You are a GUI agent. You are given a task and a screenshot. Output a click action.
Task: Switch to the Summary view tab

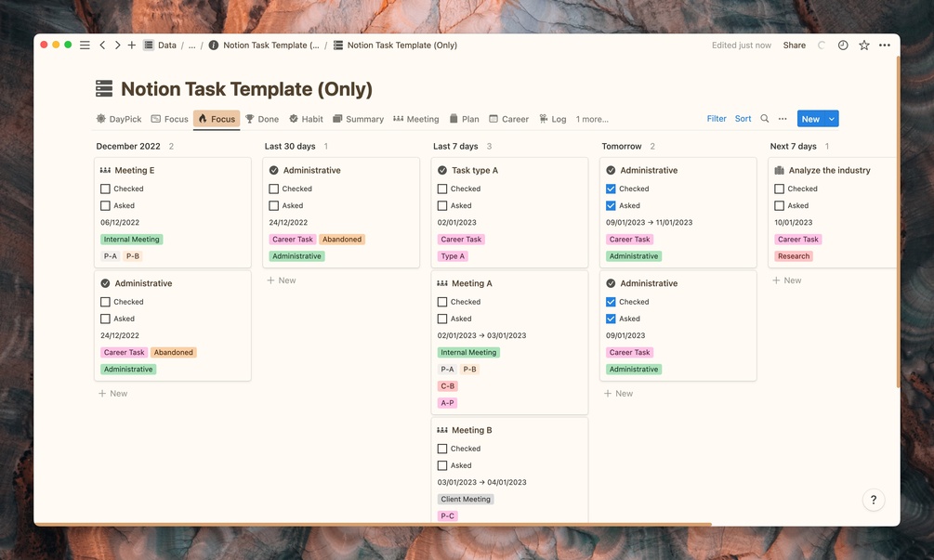[358, 119]
